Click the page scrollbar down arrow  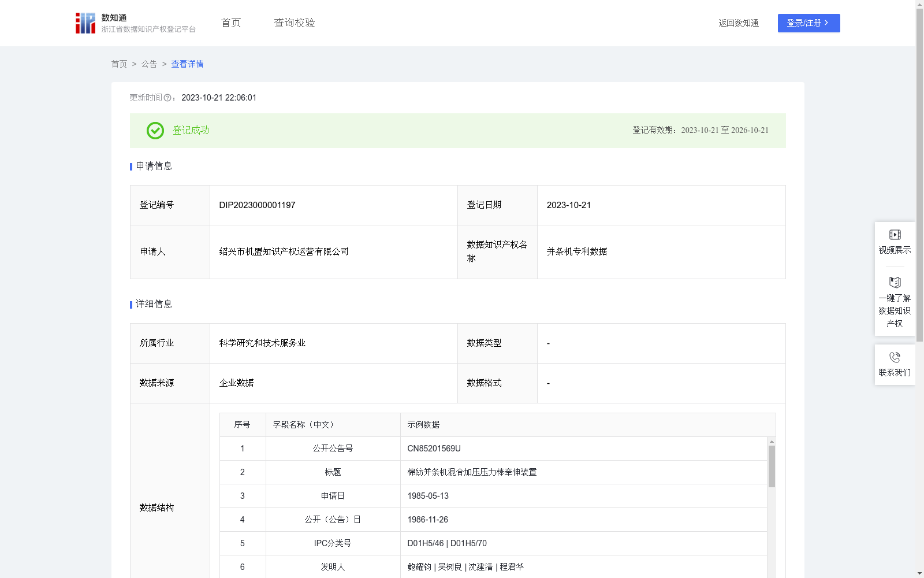click(919, 573)
